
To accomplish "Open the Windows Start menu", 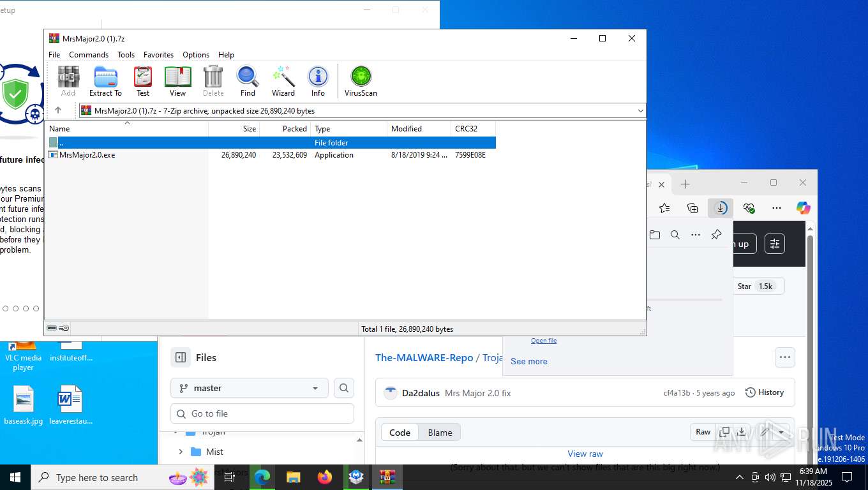I will point(15,477).
